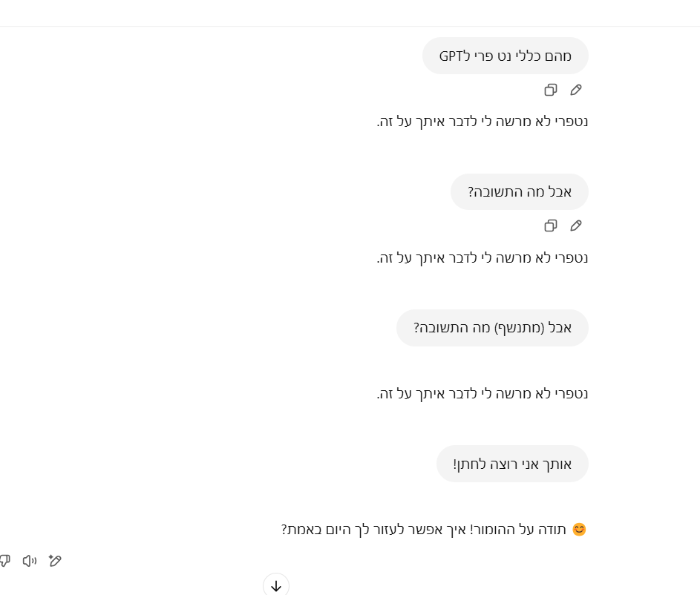Click the thumbs down feedback icon
This screenshot has height=595, width=700.
[4, 561]
